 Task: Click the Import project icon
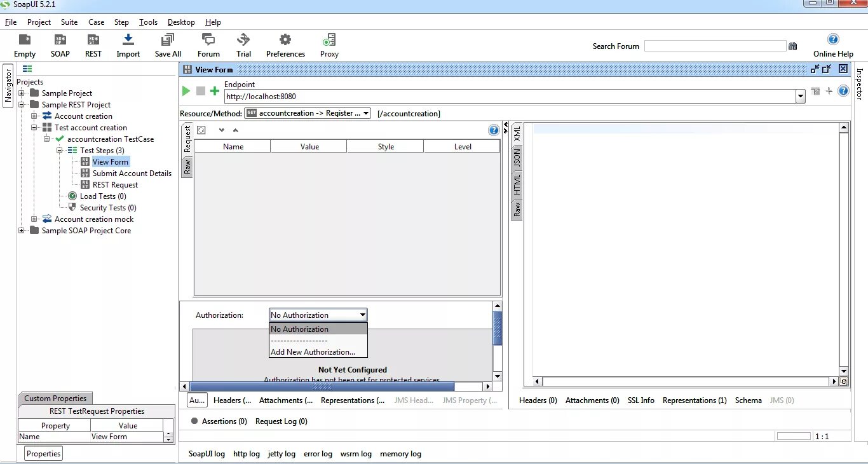click(128, 40)
